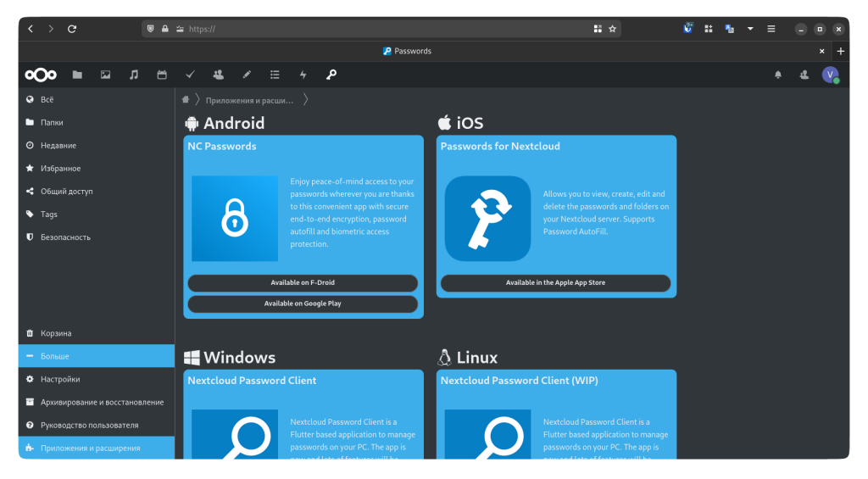Open the Files app folder icon

pos(77,75)
